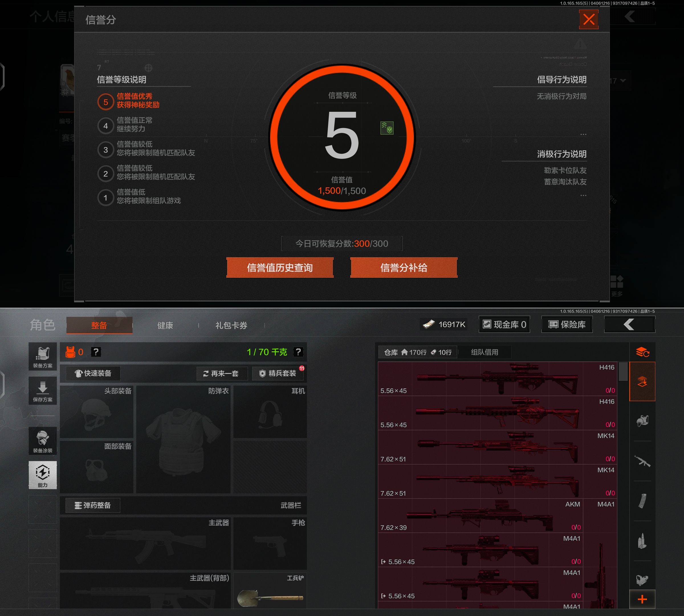Image resolution: width=684 pixels, height=616 pixels.
Task: Open 装备涂装 equipment skins
Action: pos(43,441)
